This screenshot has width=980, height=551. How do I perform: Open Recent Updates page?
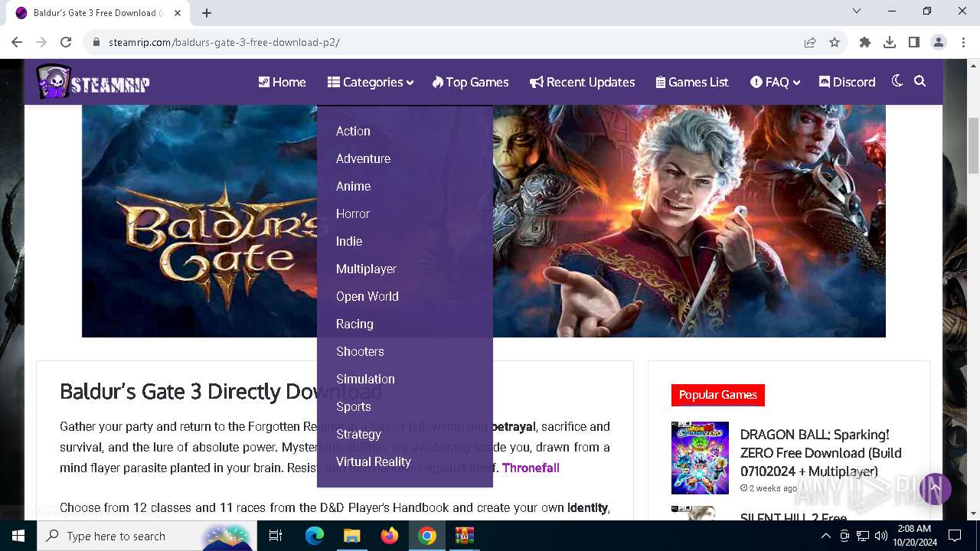(x=582, y=82)
